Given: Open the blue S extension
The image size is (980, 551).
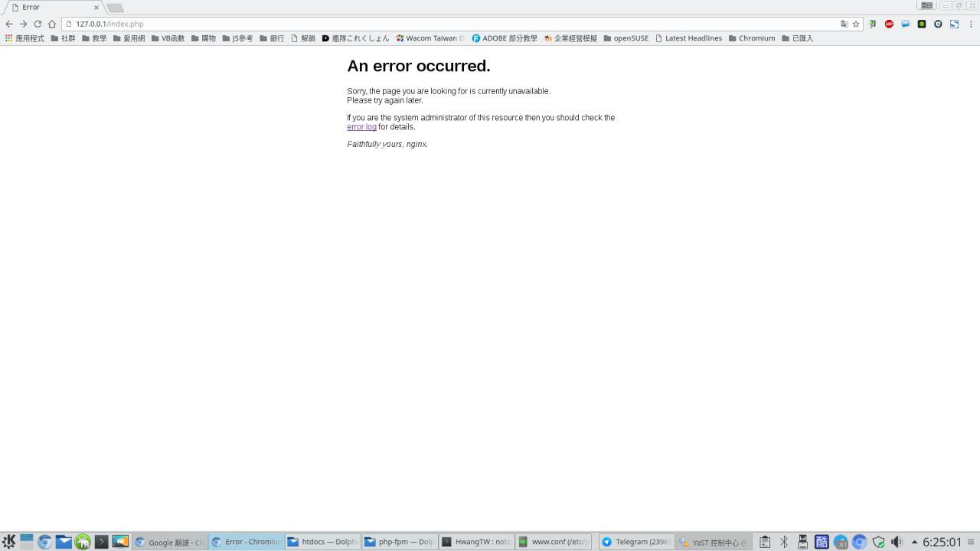Looking at the screenshot, I should tap(955, 24).
